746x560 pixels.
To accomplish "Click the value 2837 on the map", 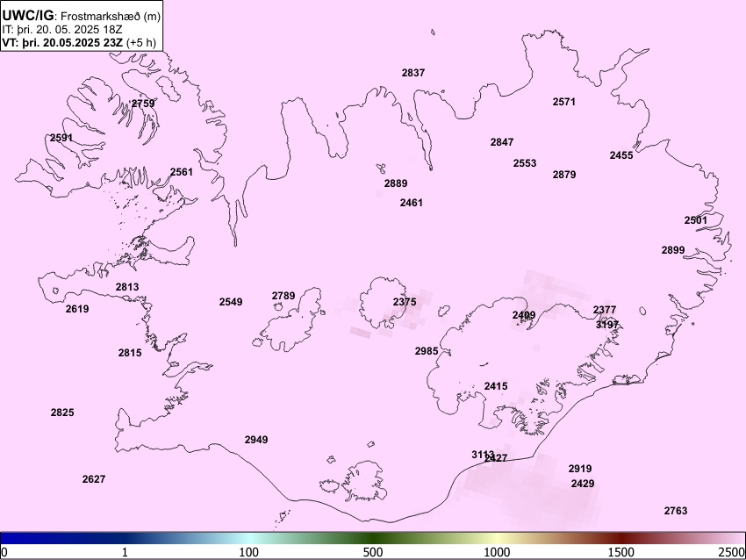I will 413,73.
